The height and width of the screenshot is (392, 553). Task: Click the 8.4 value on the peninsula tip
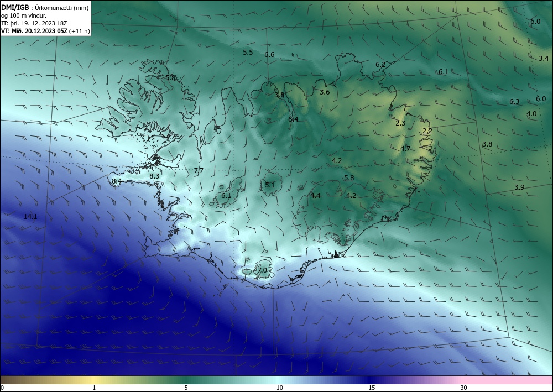click(x=116, y=181)
